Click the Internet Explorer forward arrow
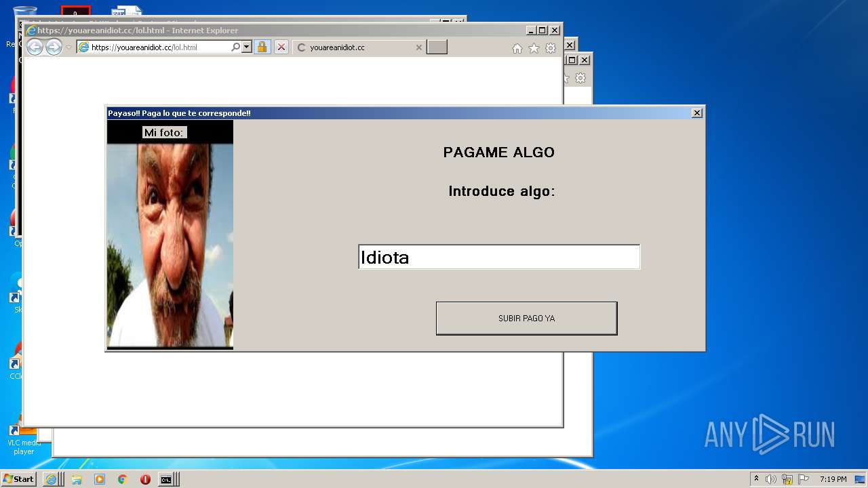 54,47
